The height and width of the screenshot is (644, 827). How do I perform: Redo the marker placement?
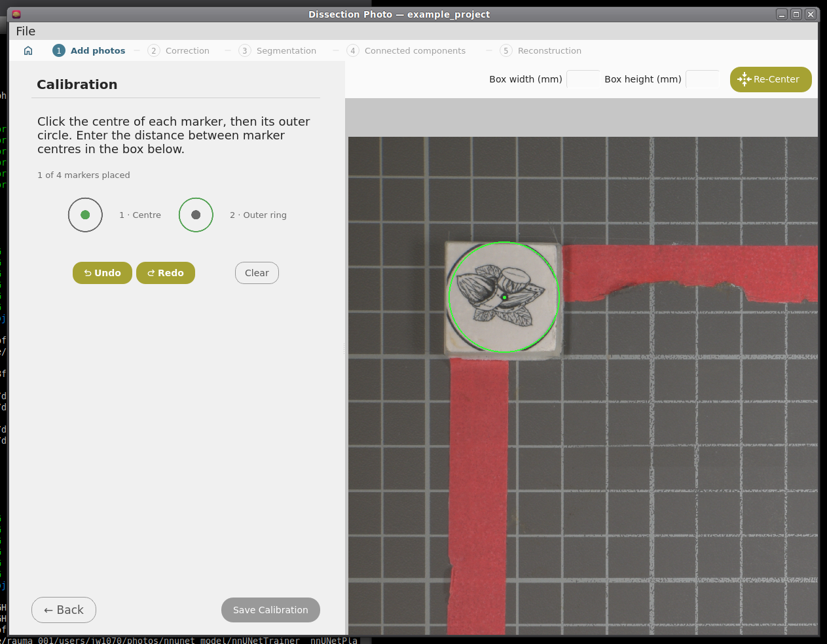point(166,273)
